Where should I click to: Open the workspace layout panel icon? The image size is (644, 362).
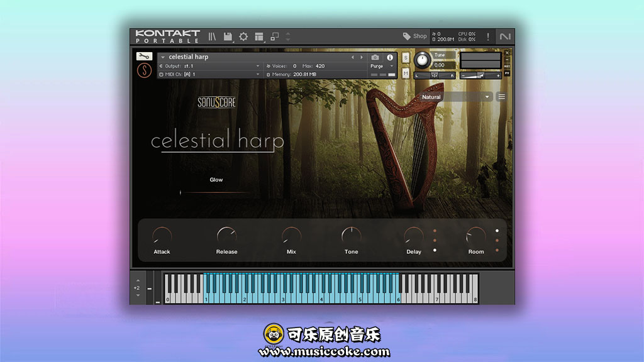(x=258, y=36)
